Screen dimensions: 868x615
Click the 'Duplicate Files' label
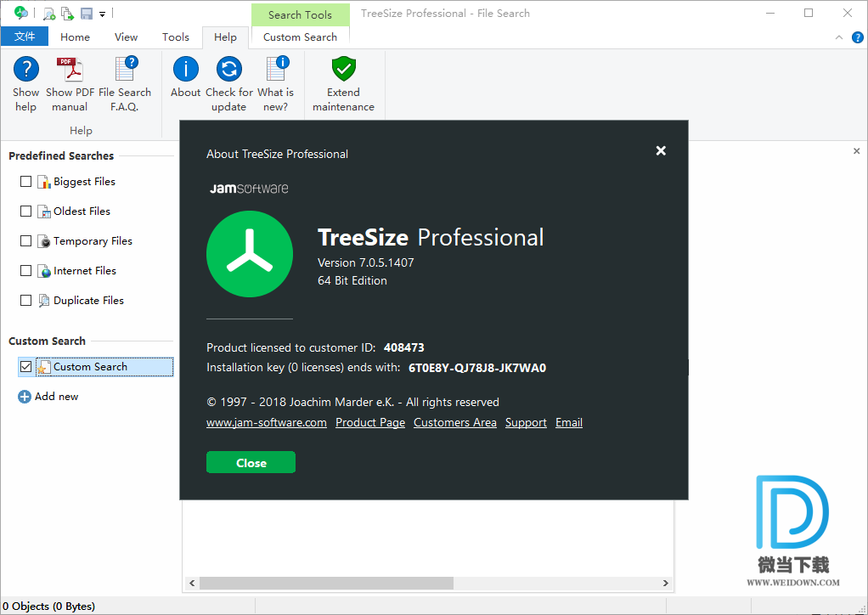[x=88, y=301]
